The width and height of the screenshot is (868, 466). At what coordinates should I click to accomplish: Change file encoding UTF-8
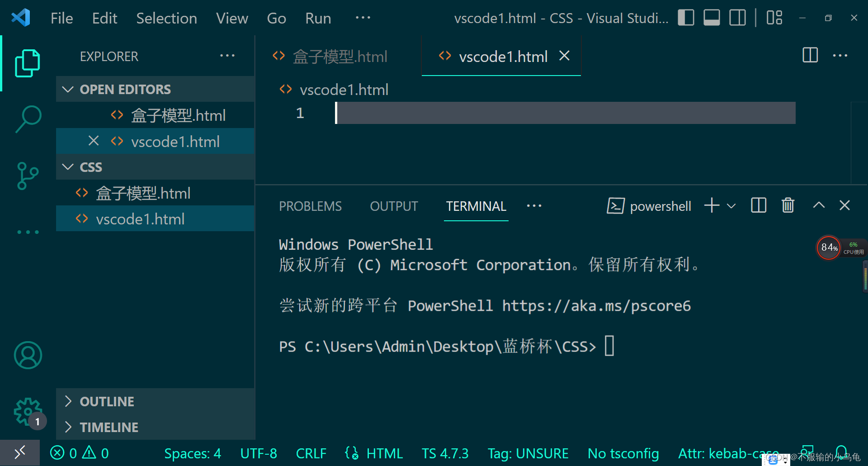point(259,453)
